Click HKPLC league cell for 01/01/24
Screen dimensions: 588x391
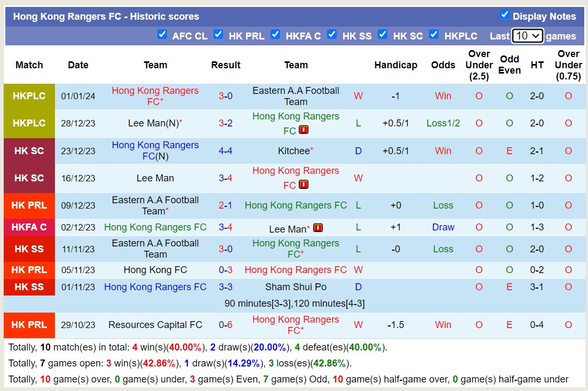[29, 97]
